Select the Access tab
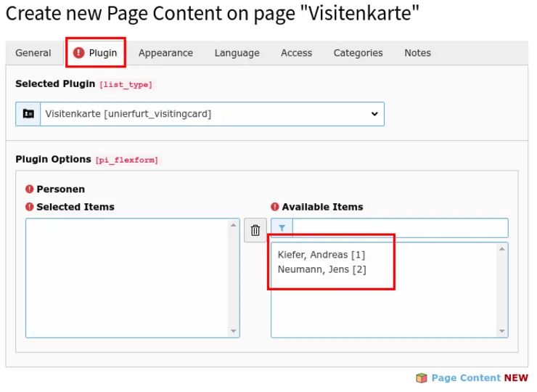 point(296,53)
